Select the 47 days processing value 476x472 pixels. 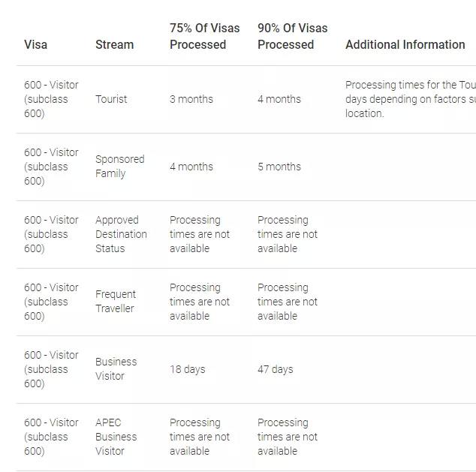coord(276,369)
